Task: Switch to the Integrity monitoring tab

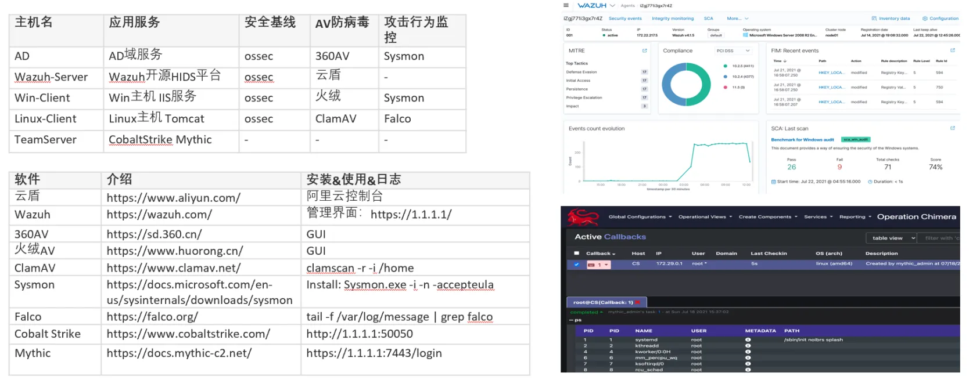Action: [x=672, y=19]
